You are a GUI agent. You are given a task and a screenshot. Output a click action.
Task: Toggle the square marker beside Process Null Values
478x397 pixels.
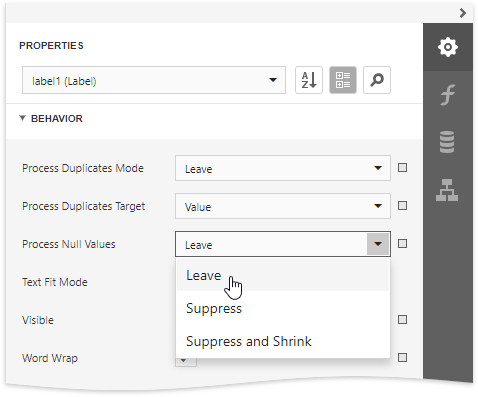(402, 244)
